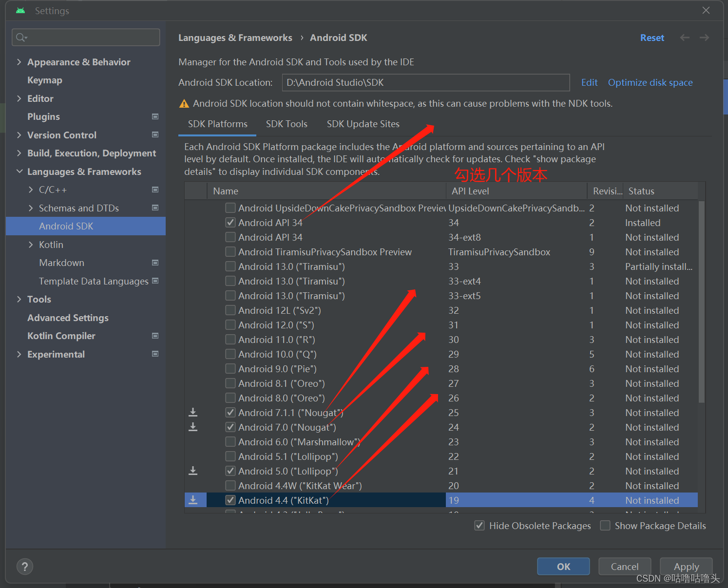Toggle Hide Obsolete Packages checkbox
728x588 pixels.
coord(479,526)
